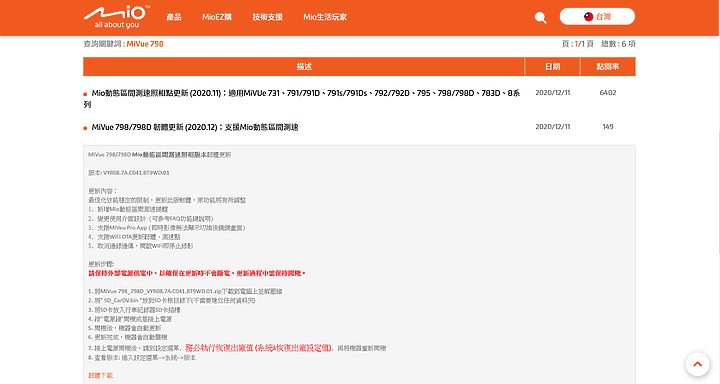Screen dimensions: 720x384
Task: Click the 總數: 6 項 total count
Action: (618, 44)
